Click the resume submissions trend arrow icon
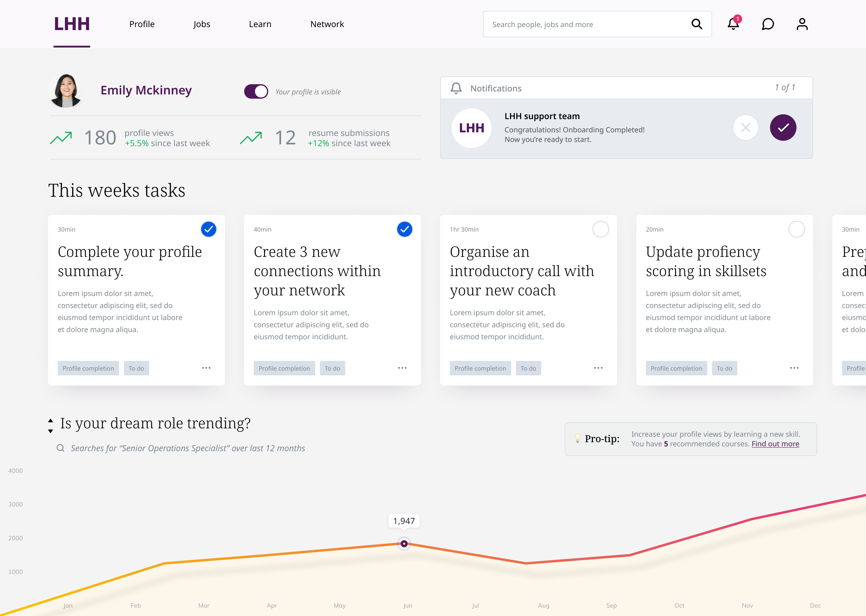The width and height of the screenshot is (866, 616). (x=251, y=138)
